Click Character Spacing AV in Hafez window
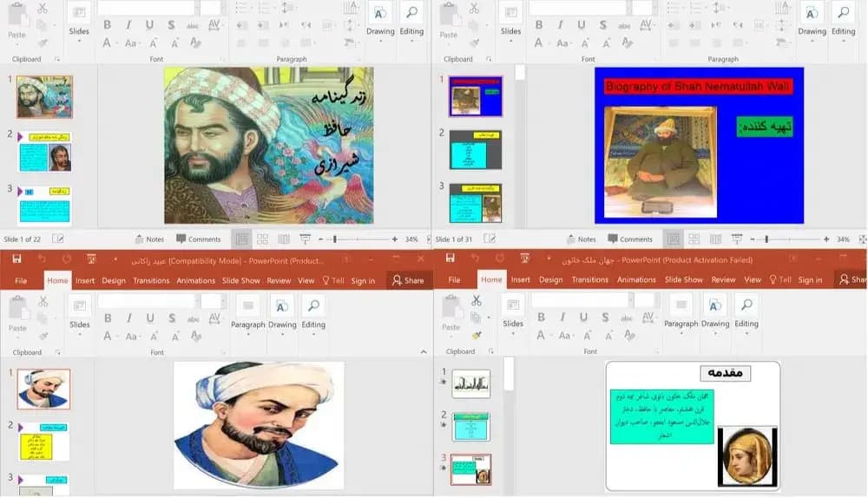Image resolution: width=868 pixels, height=498 pixels. coord(214,25)
